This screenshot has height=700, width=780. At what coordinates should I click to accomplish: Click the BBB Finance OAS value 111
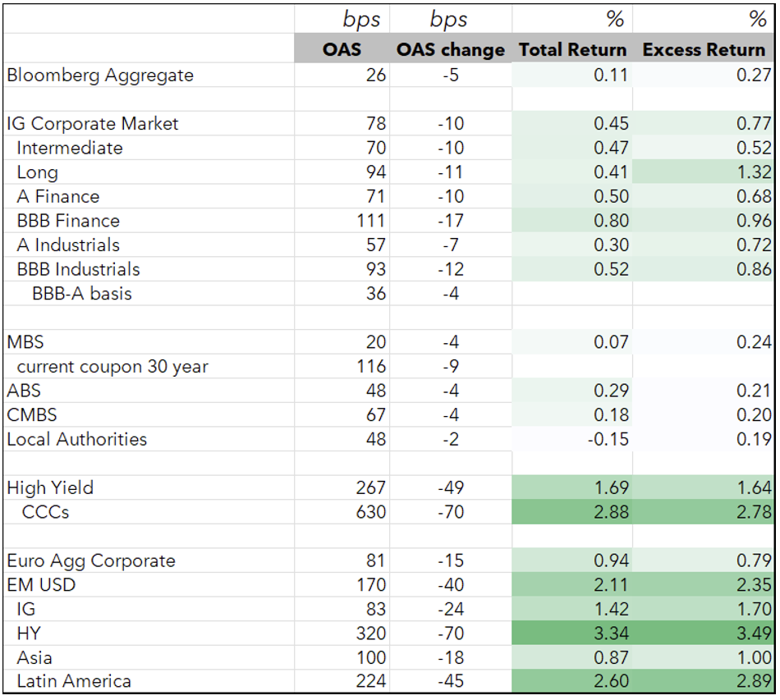[370, 221]
